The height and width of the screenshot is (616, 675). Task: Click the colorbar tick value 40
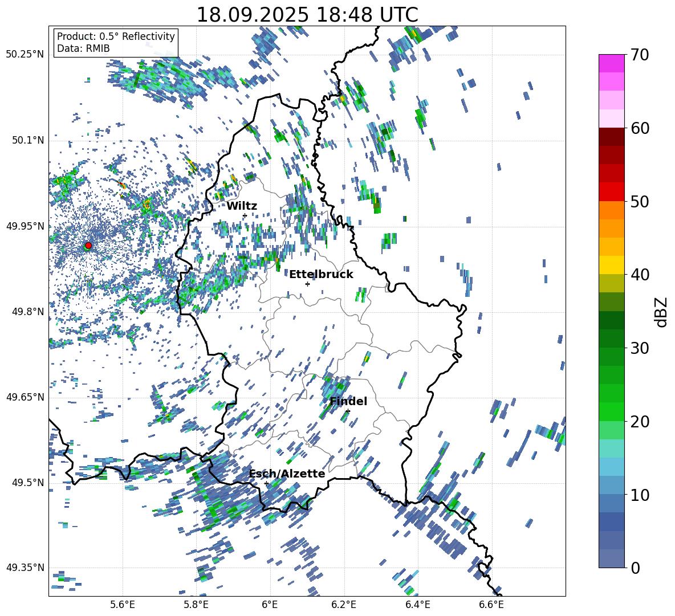[x=640, y=275]
